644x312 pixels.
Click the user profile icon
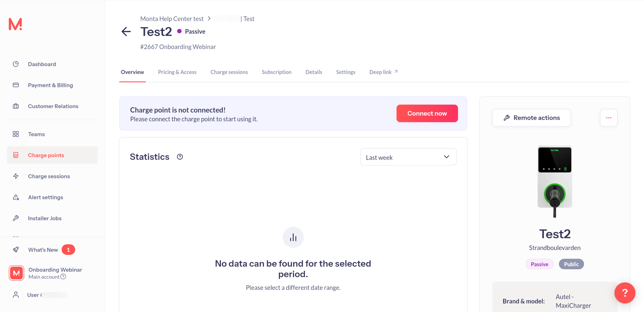tap(16, 295)
